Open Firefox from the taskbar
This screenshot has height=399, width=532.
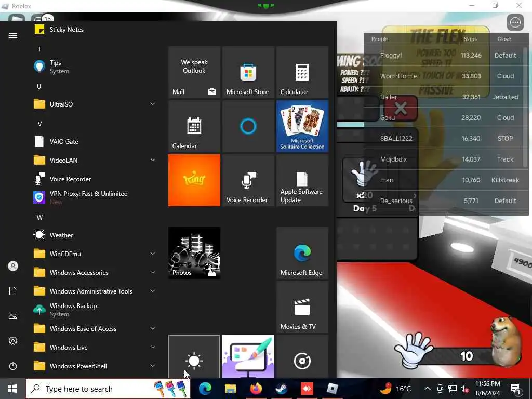click(x=256, y=389)
